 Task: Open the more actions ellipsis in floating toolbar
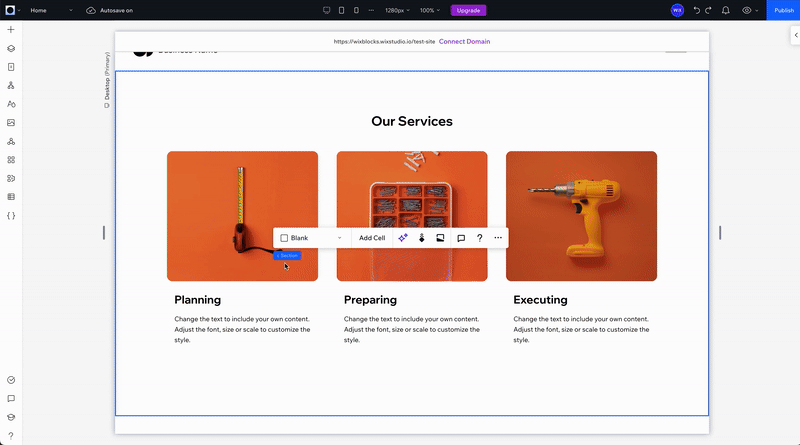click(498, 238)
